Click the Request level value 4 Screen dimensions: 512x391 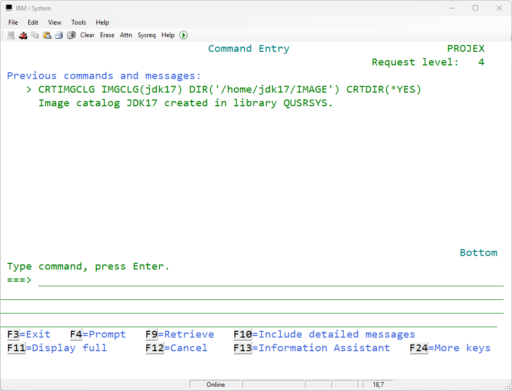(481, 62)
